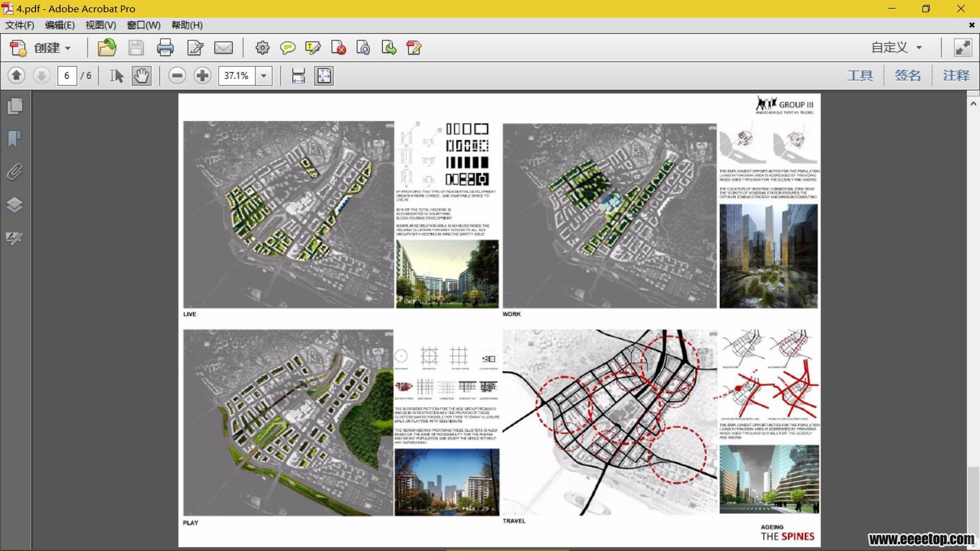
Task: Send file via envelope email icon
Action: [224, 48]
